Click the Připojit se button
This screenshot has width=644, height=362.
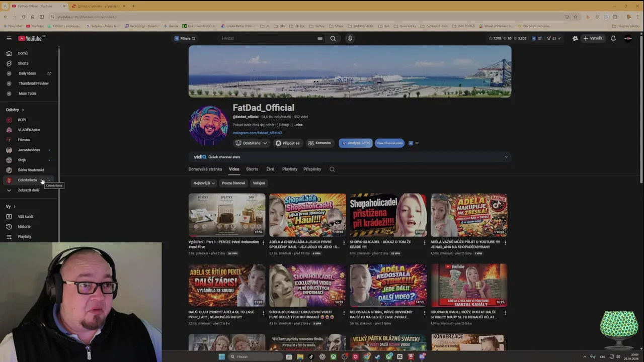(288, 143)
